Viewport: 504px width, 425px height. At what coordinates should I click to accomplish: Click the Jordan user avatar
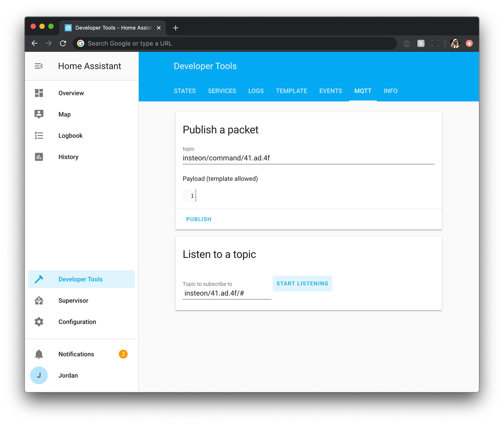point(39,375)
